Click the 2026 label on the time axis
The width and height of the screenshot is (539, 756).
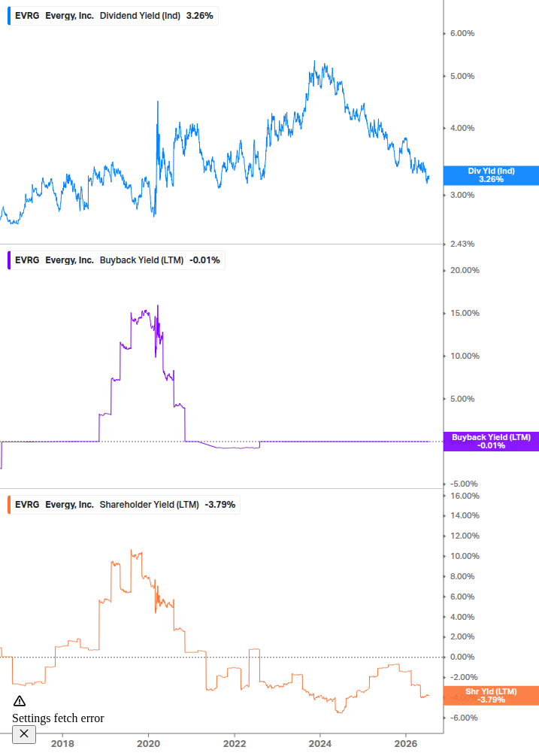tap(406, 744)
